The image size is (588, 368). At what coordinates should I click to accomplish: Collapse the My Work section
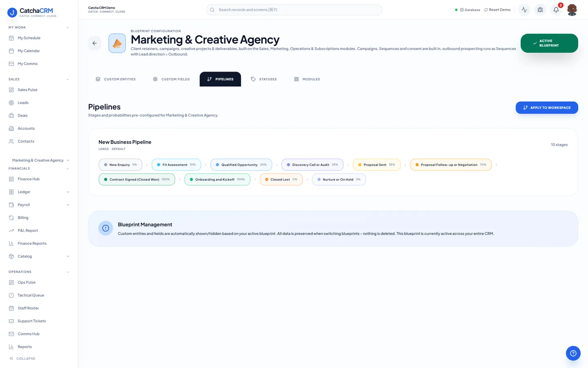(x=68, y=27)
